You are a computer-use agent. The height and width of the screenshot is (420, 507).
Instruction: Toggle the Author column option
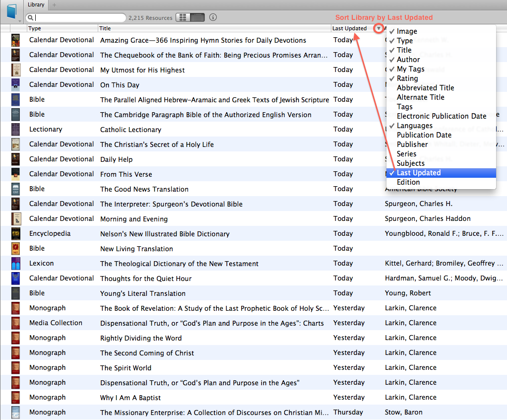coord(441,60)
